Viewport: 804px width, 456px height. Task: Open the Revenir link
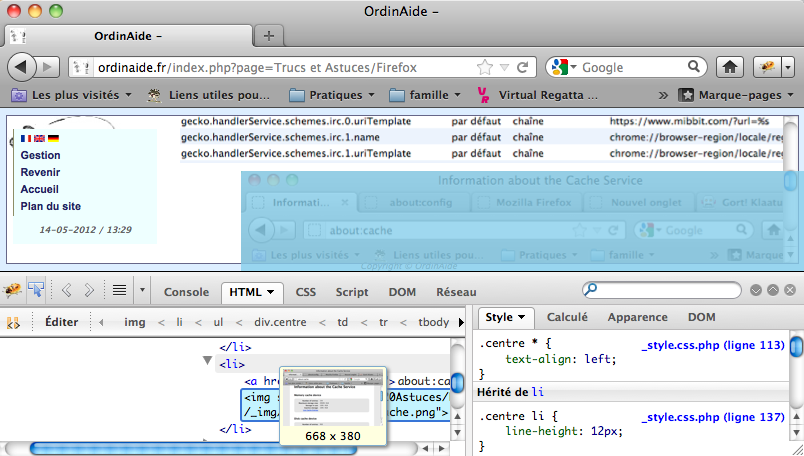[41, 172]
